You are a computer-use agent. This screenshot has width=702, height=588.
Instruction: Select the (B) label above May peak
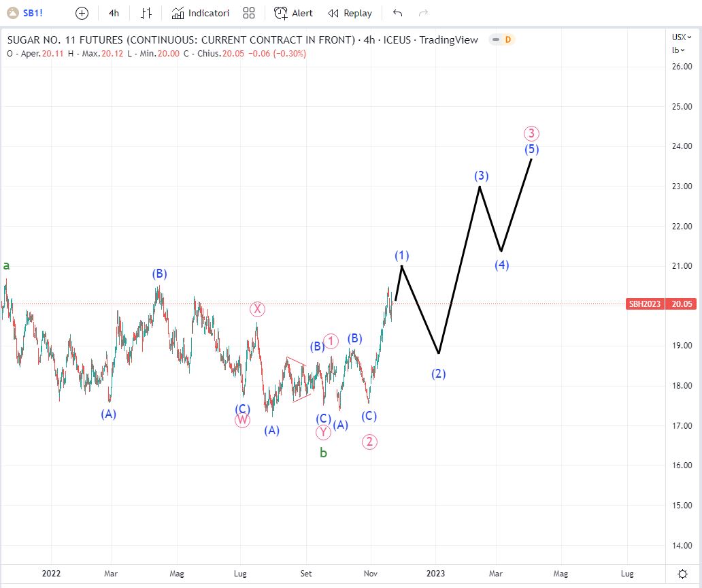[x=159, y=274]
